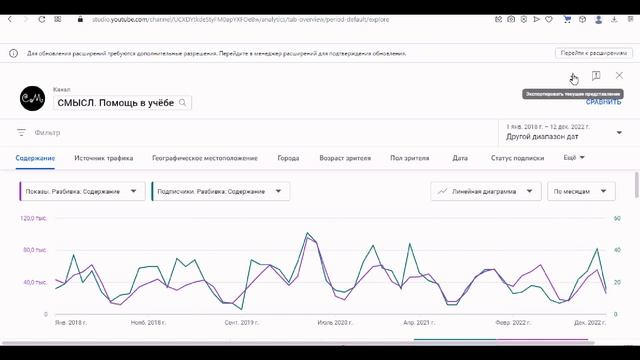This screenshot has width=640, height=360.
Task: Reload the page with refresh icon
Action: point(42,19)
